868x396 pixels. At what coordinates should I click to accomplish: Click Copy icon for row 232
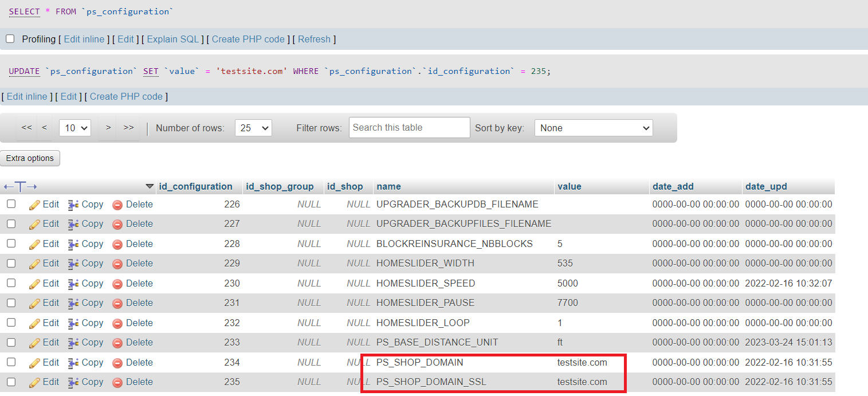point(73,323)
